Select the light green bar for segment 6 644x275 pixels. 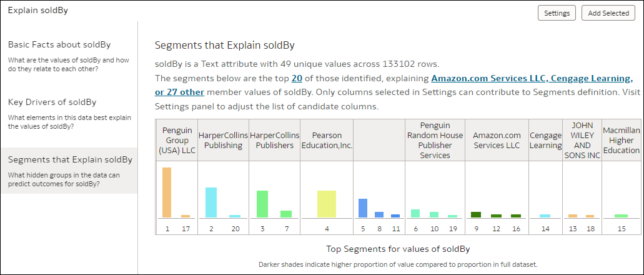click(x=415, y=213)
